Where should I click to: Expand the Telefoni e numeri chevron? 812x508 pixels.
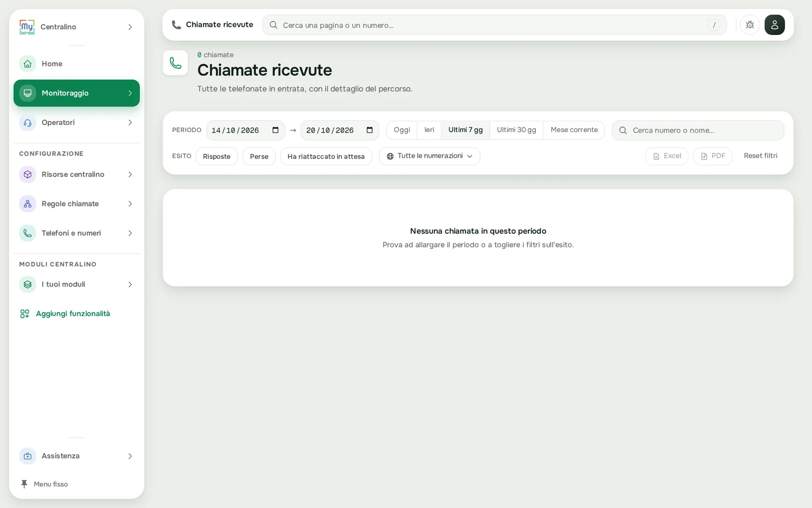[130, 233]
